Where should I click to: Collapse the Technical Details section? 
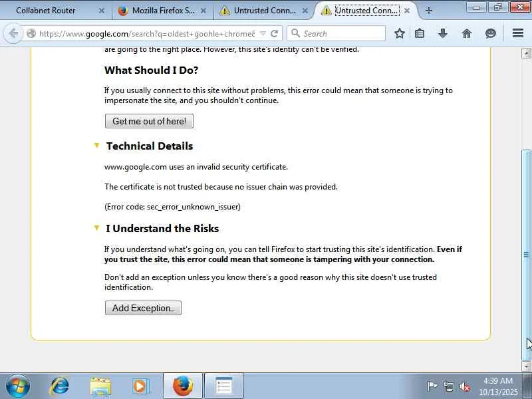[x=96, y=146]
